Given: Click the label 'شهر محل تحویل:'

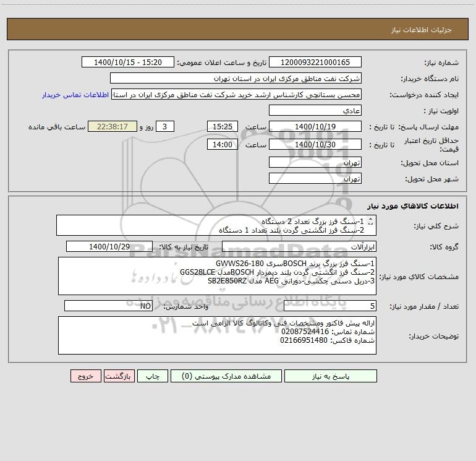Looking at the screenshot, I should pyautogui.click(x=431, y=179).
